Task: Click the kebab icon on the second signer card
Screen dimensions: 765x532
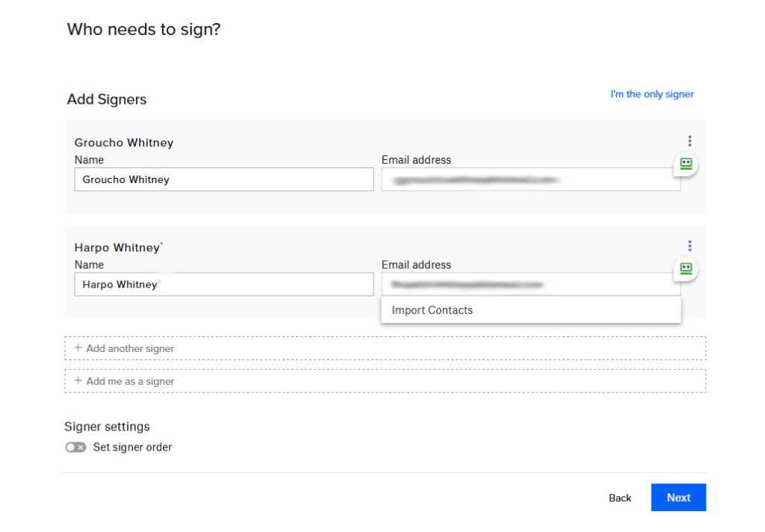Action: tap(690, 245)
